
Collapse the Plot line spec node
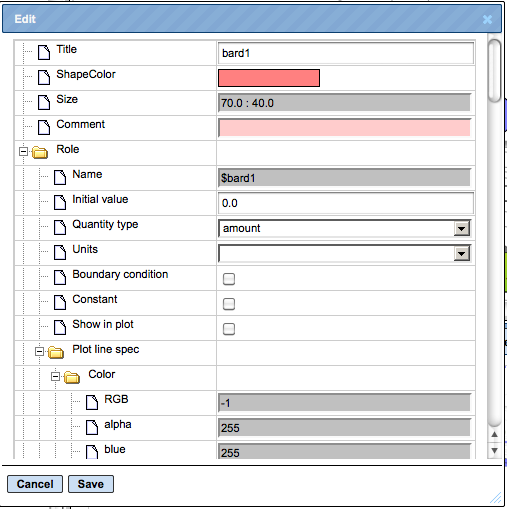click(39, 352)
